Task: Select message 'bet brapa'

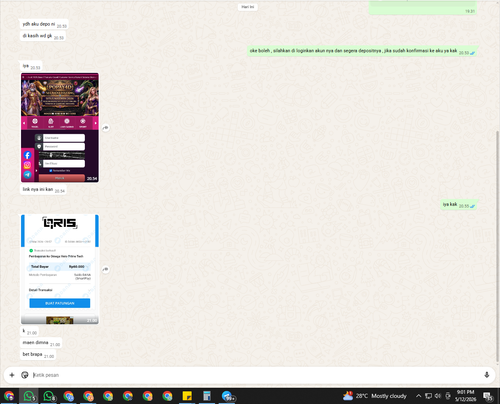Action: [38, 355]
